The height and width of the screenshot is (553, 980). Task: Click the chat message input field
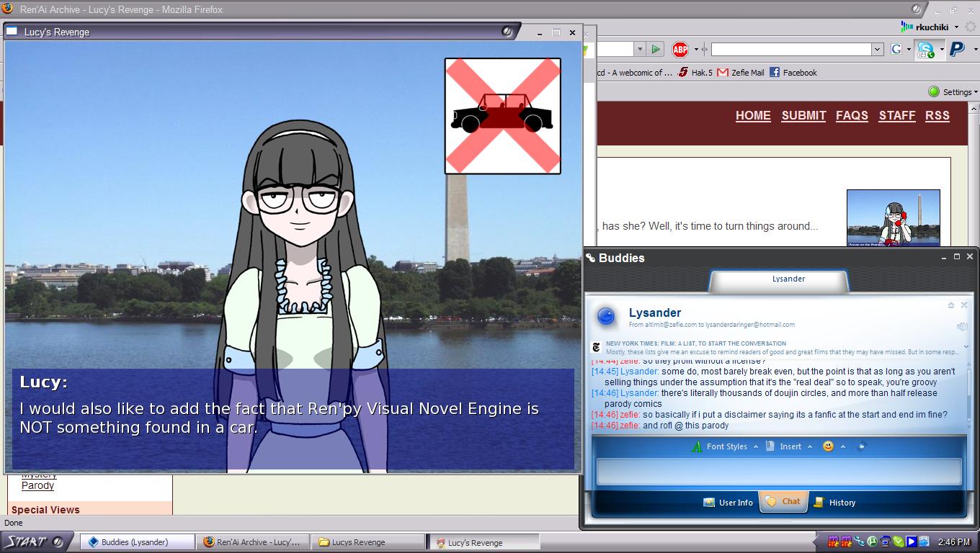[x=778, y=472]
